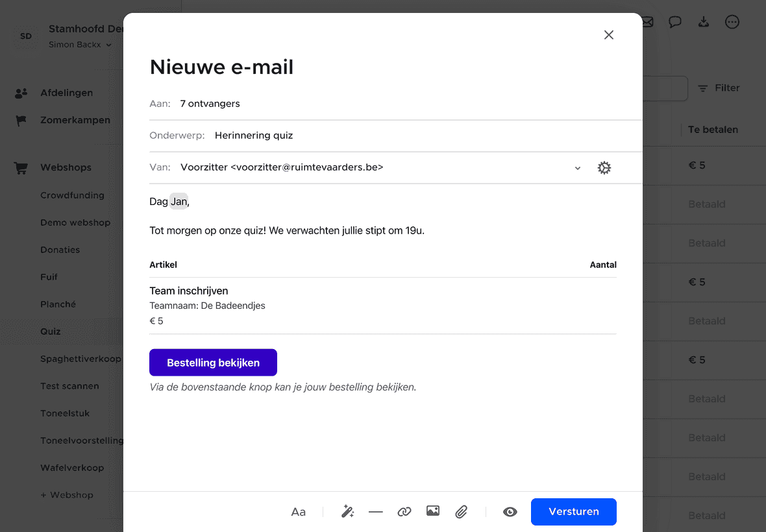
Task: Toggle email preview with eye icon
Action: (510, 512)
